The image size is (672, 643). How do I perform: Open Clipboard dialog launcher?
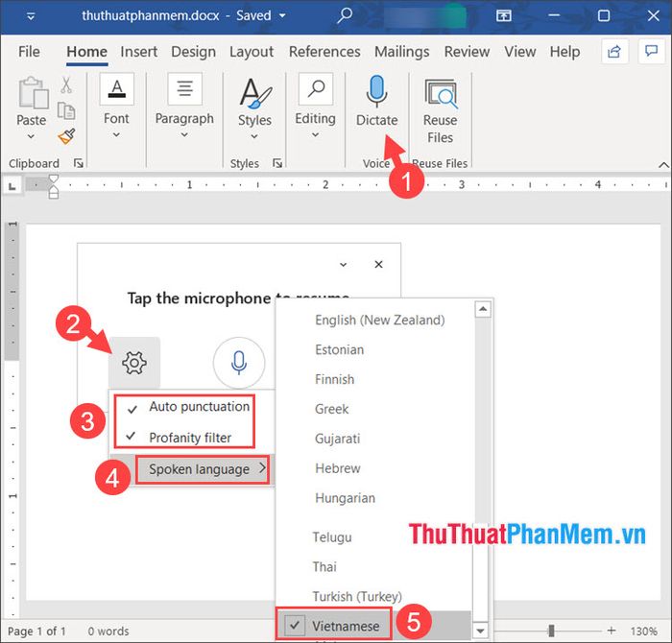point(79,163)
